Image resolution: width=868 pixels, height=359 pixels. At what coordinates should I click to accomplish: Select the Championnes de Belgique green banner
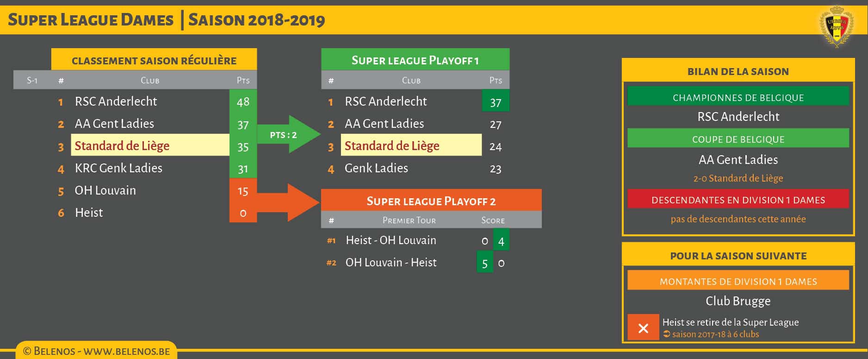pyautogui.click(x=738, y=97)
